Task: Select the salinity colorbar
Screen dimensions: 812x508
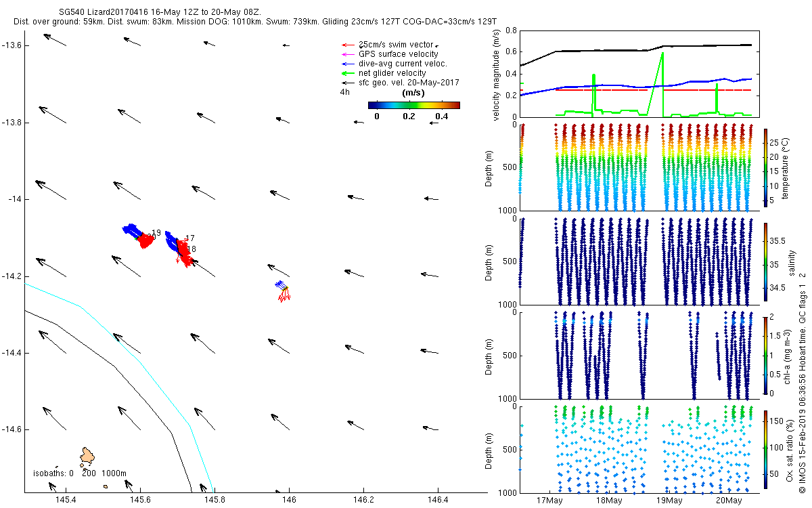Action: tap(766, 260)
